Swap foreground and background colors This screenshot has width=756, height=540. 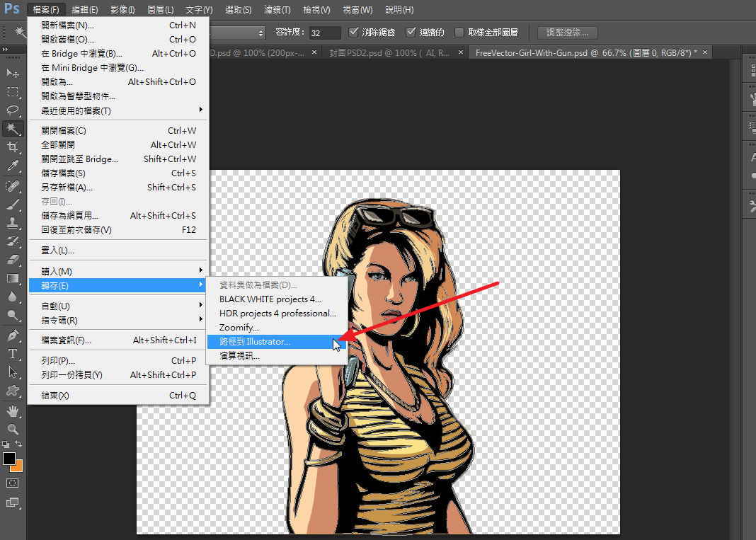(18, 444)
